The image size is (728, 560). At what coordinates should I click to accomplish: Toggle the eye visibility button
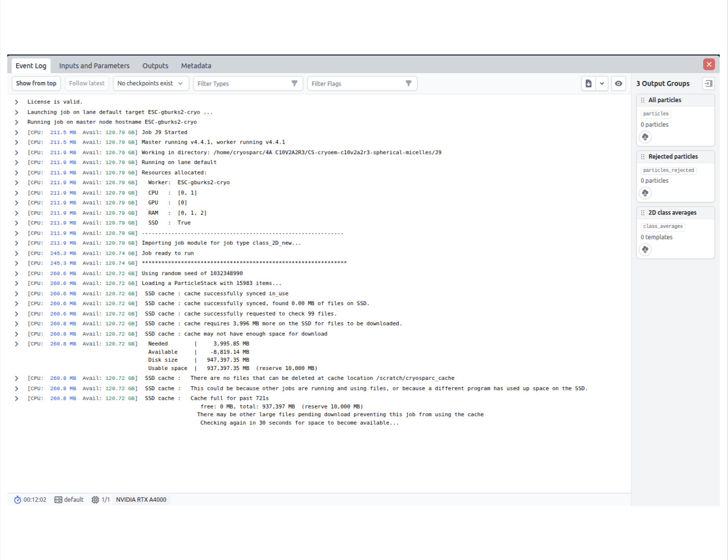618,84
